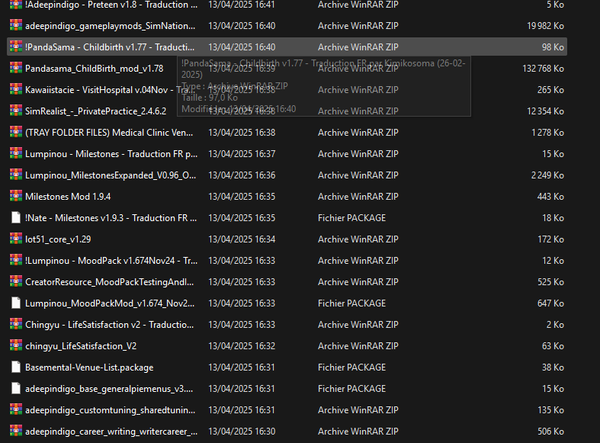Select CreatorResource_MoodPackTestingAndI file name
Viewport: 600px width, 443px height.
[x=109, y=282]
